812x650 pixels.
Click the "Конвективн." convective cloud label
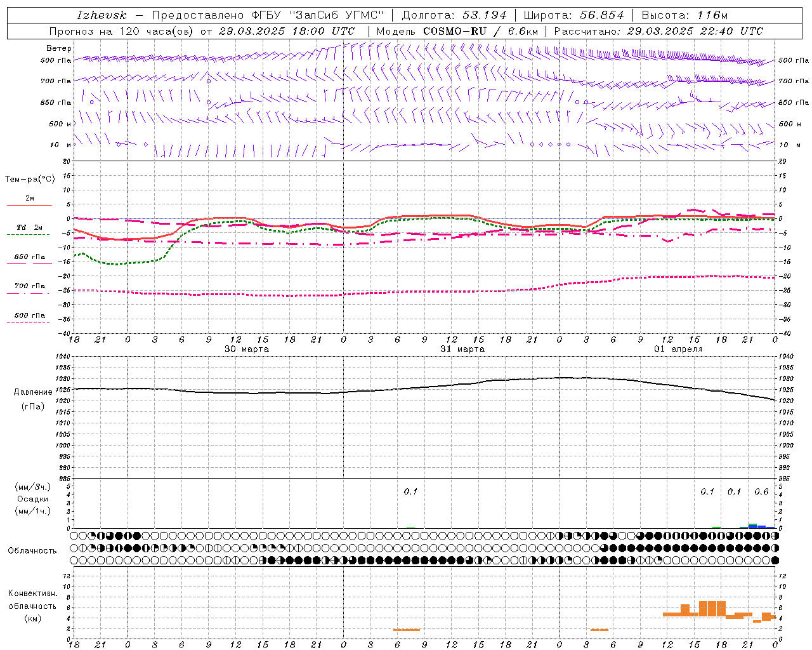point(33,594)
